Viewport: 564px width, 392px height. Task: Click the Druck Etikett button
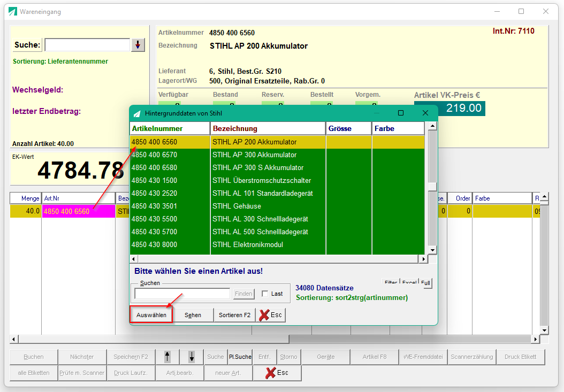coord(521,357)
